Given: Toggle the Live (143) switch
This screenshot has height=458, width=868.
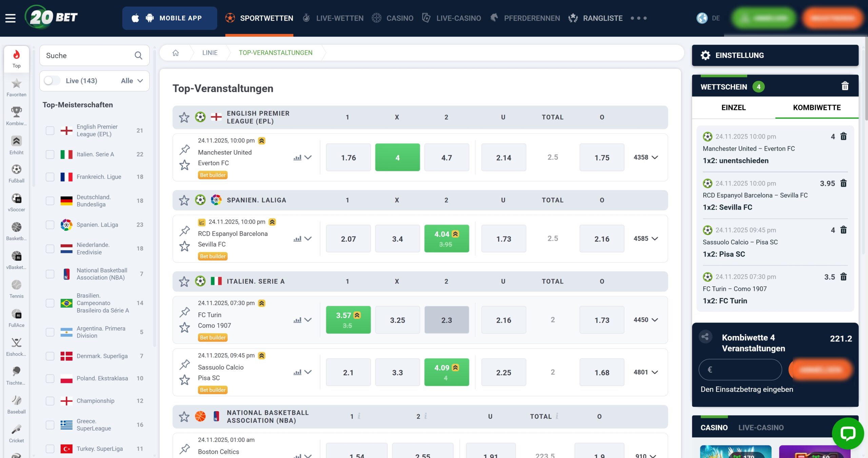Looking at the screenshot, I should pyautogui.click(x=52, y=81).
